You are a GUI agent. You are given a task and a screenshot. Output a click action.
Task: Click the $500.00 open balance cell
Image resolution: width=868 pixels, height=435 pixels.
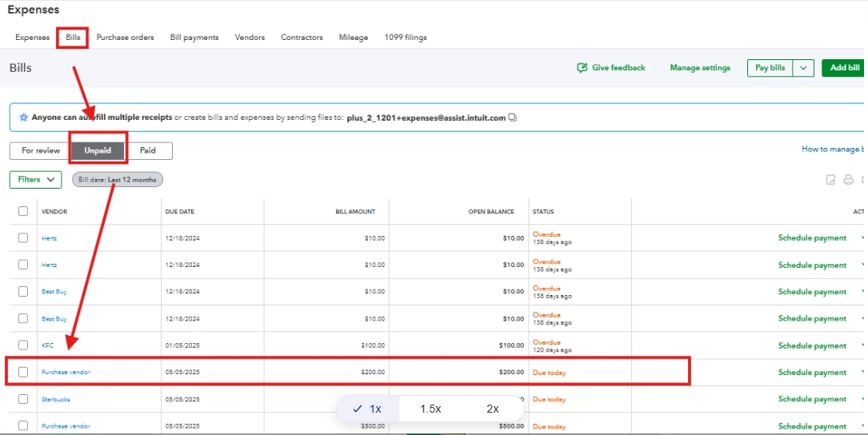511,426
